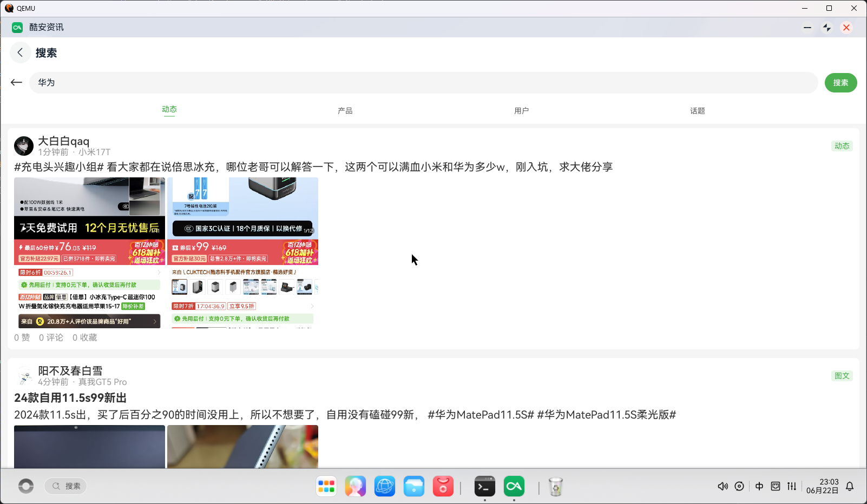Click the 小米17T device label
The image size is (867, 504).
coord(94,152)
